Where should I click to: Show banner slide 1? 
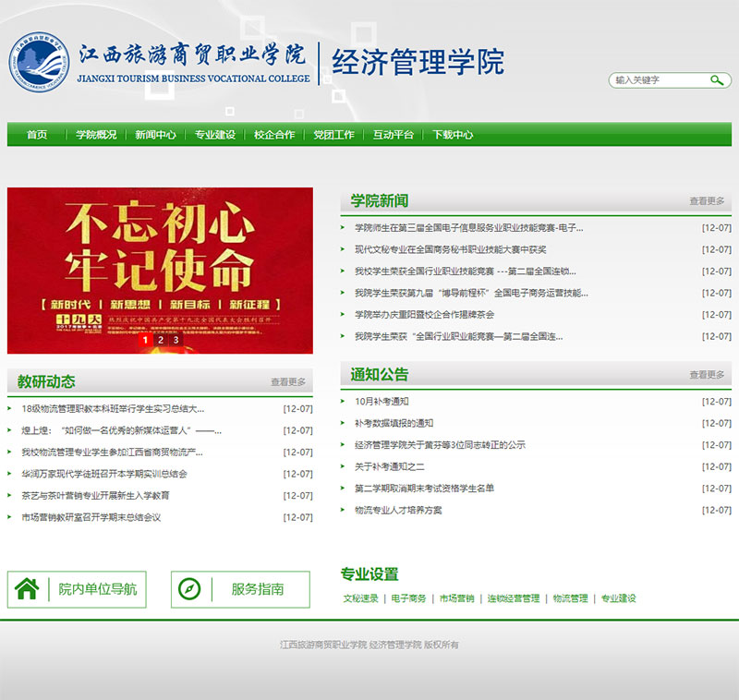(x=145, y=340)
